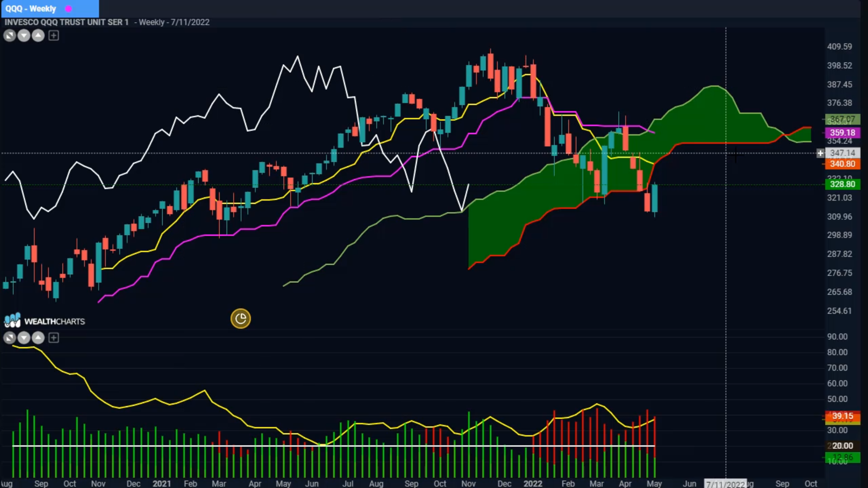Select the magenta 359.18 price label

pos(843,132)
